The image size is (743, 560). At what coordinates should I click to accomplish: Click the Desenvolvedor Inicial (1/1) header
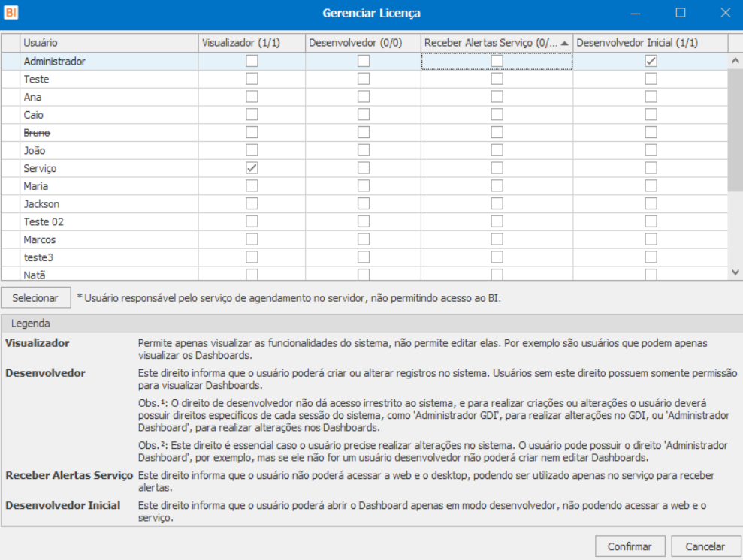[650, 43]
